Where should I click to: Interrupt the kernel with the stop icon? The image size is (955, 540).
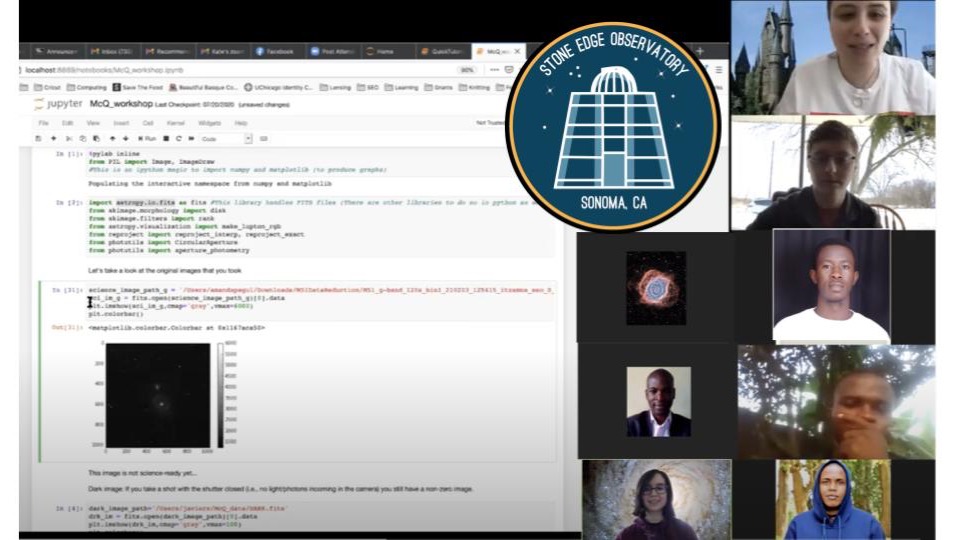pos(166,138)
